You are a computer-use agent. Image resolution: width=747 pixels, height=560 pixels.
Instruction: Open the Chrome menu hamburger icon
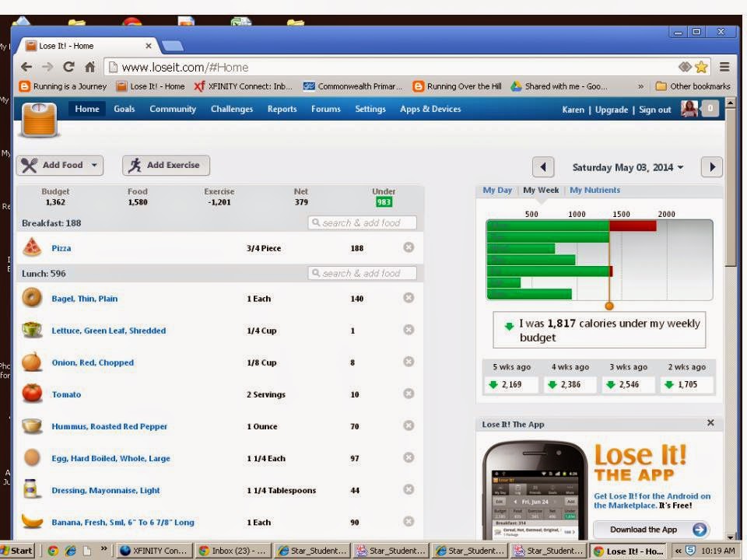coord(724,67)
